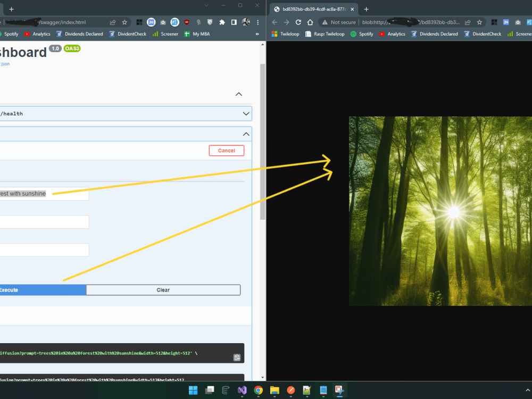Image resolution: width=532 pixels, height=399 pixels.
Task: Click the scrollbar down arrow in Swagger page
Action: tap(263, 378)
